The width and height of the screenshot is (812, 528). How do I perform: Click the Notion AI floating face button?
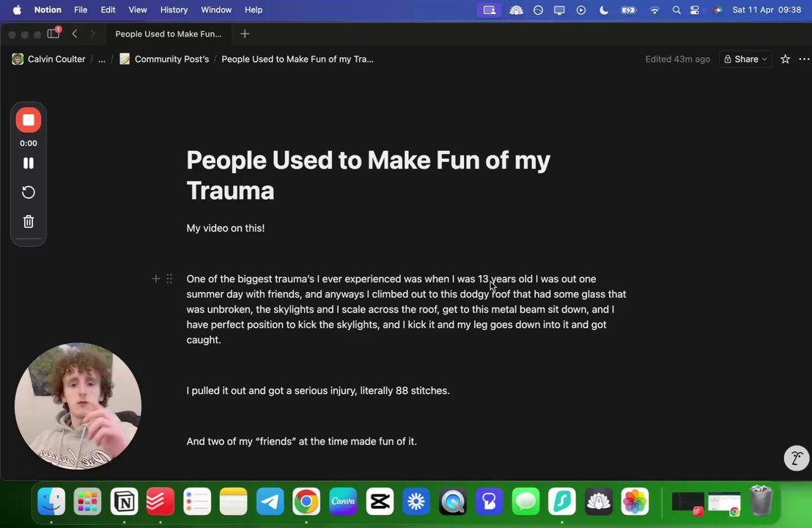pyautogui.click(x=796, y=458)
